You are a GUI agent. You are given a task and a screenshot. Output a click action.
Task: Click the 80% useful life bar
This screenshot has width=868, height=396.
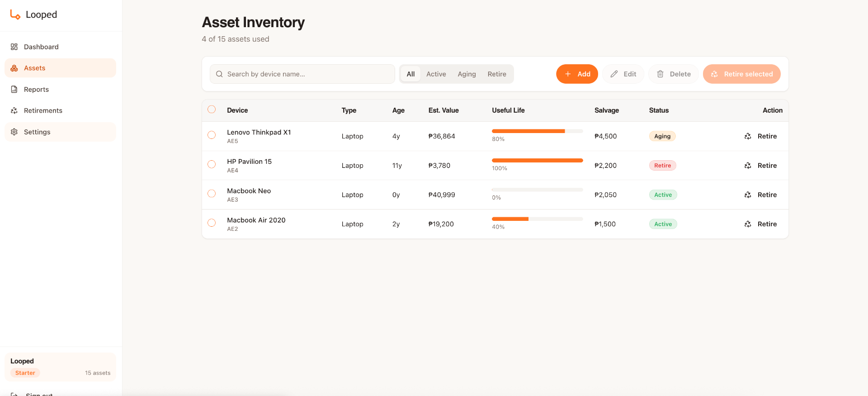(x=538, y=131)
